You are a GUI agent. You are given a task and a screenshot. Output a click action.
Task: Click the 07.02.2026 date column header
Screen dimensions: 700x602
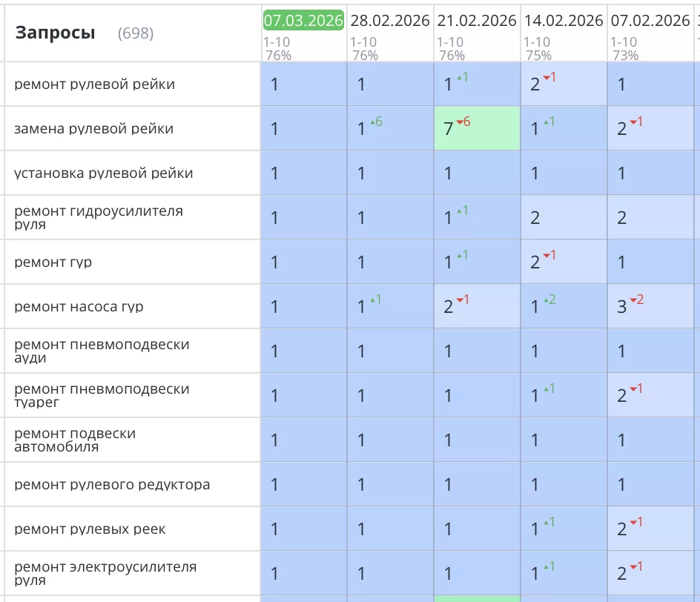650,21
